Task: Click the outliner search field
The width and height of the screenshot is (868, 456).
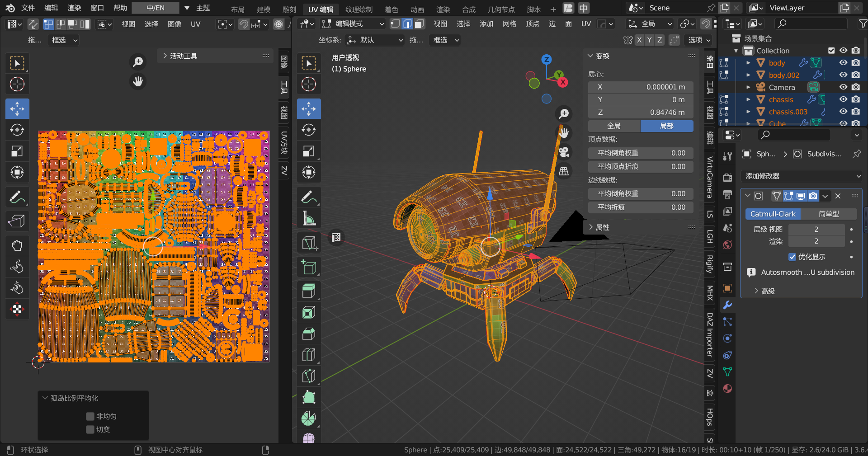Action: (x=811, y=24)
